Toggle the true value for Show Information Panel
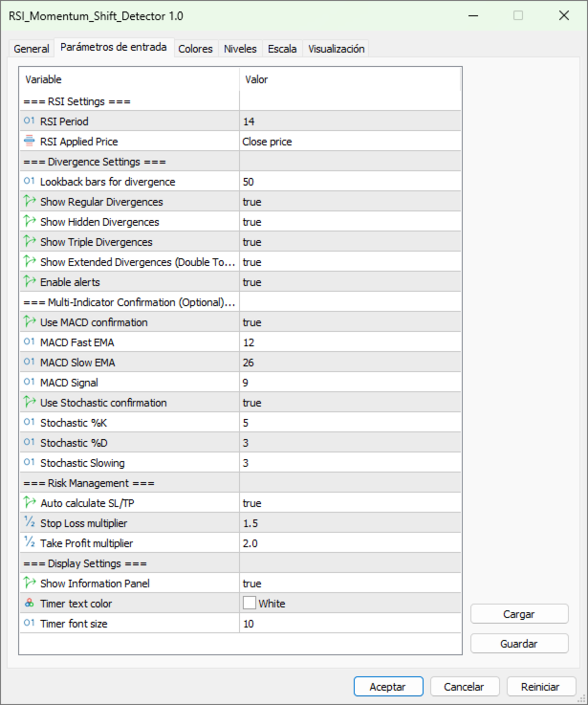This screenshot has height=705, width=588. click(x=350, y=584)
